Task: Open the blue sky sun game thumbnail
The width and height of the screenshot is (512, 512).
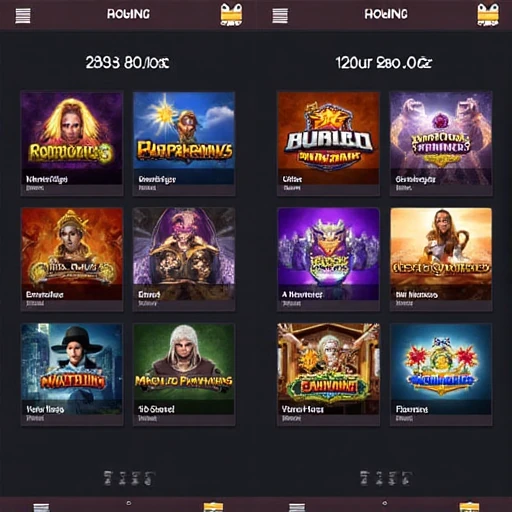Action: pos(184,143)
